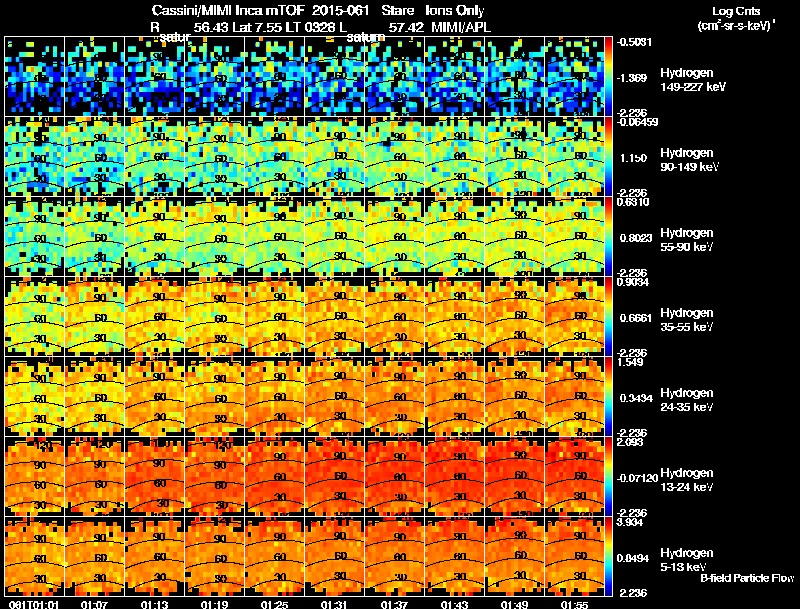Viewport: 800px width, 609px height.
Task: Click the color scale bar beside 13-24 keV row
Action: point(608,477)
